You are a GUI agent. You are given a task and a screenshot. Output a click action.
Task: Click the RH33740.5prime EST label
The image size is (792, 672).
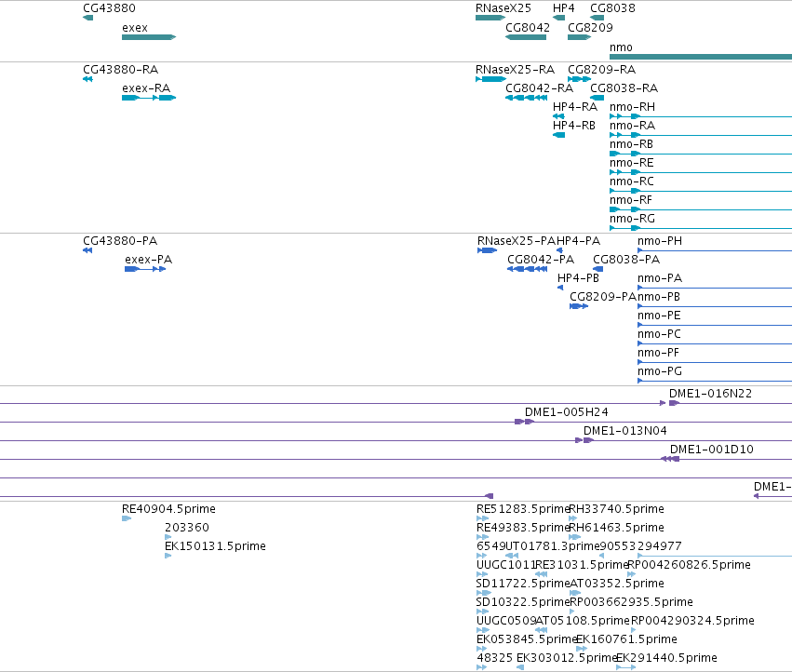click(x=617, y=509)
